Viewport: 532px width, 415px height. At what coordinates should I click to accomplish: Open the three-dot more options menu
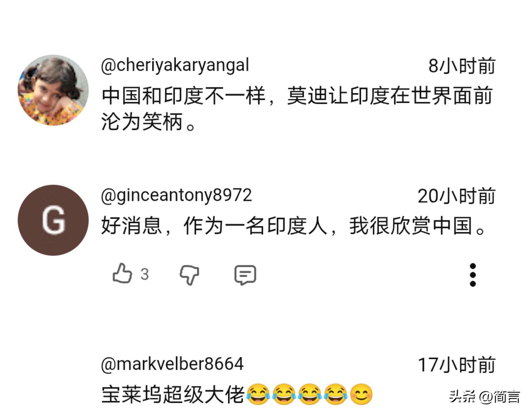coord(473,275)
